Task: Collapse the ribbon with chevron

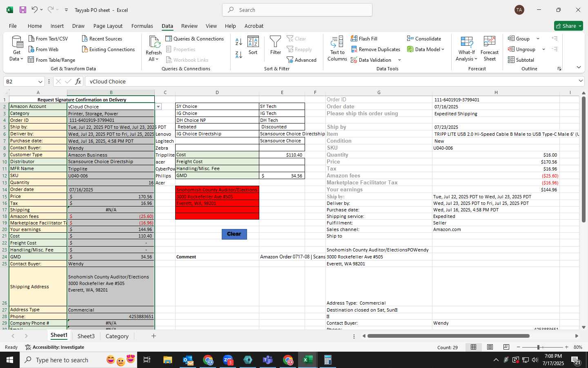Action: tap(579, 67)
